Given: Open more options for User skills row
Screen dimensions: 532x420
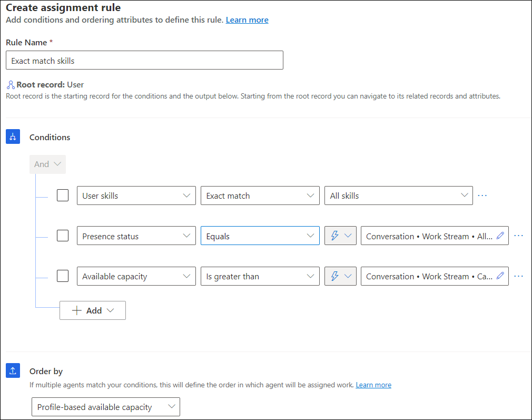Looking at the screenshot, I should [482, 196].
